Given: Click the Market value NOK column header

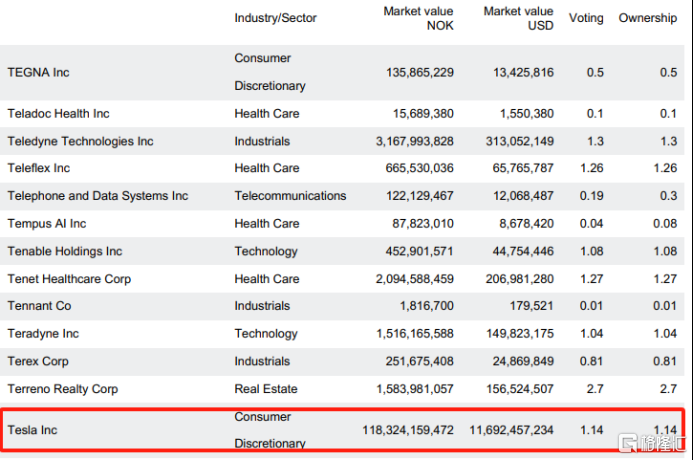Looking at the screenshot, I should pyautogui.click(x=418, y=18).
